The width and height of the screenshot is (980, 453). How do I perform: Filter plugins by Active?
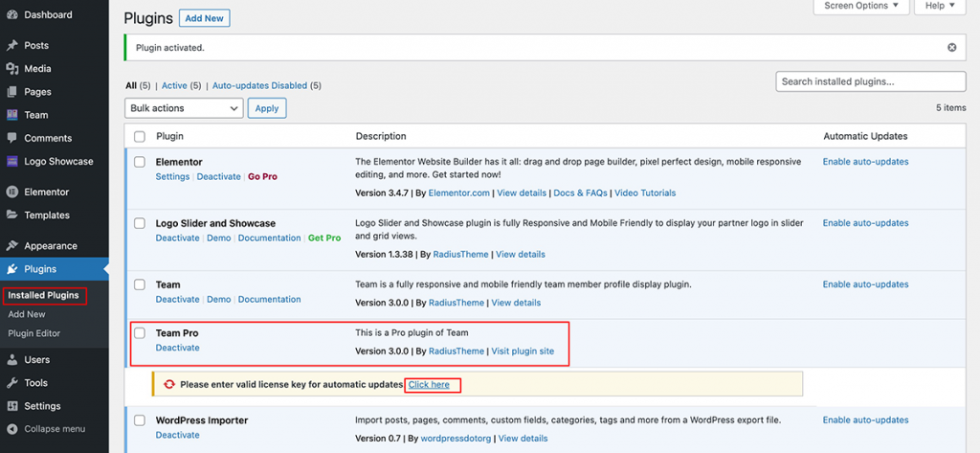click(174, 86)
